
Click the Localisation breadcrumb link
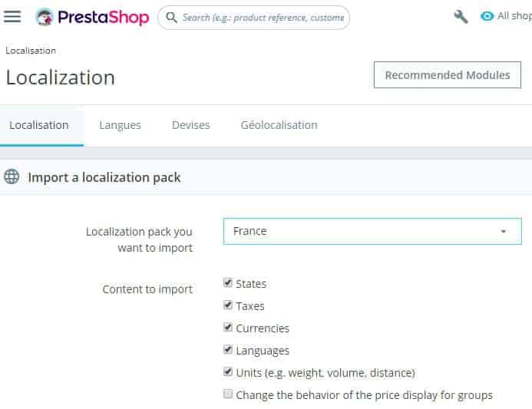point(31,51)
